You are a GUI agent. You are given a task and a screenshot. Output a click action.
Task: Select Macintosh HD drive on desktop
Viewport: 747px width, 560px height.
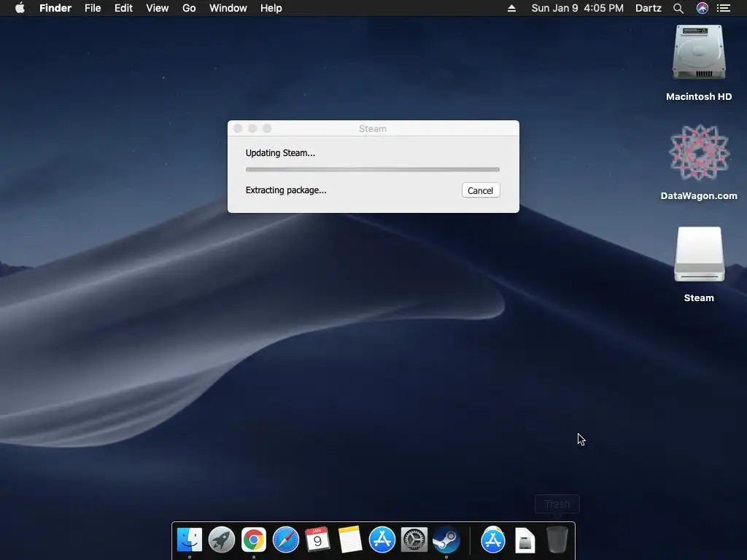(x=699, y=52)
